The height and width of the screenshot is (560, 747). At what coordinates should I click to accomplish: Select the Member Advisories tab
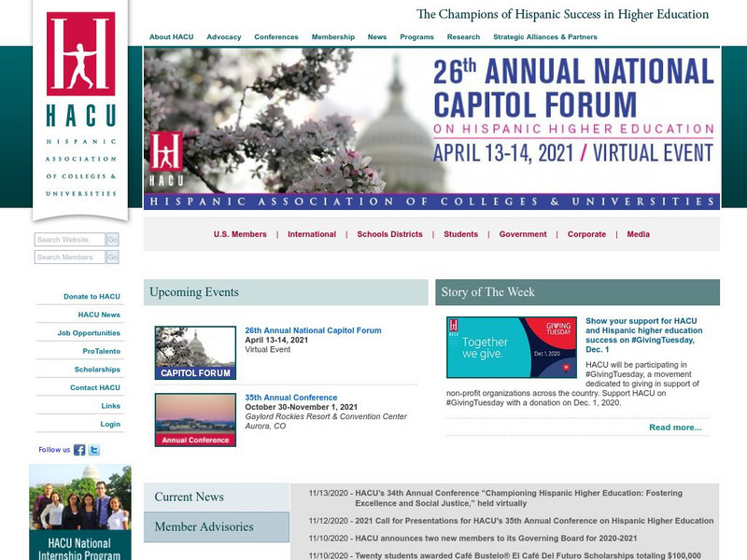[217, 527]
